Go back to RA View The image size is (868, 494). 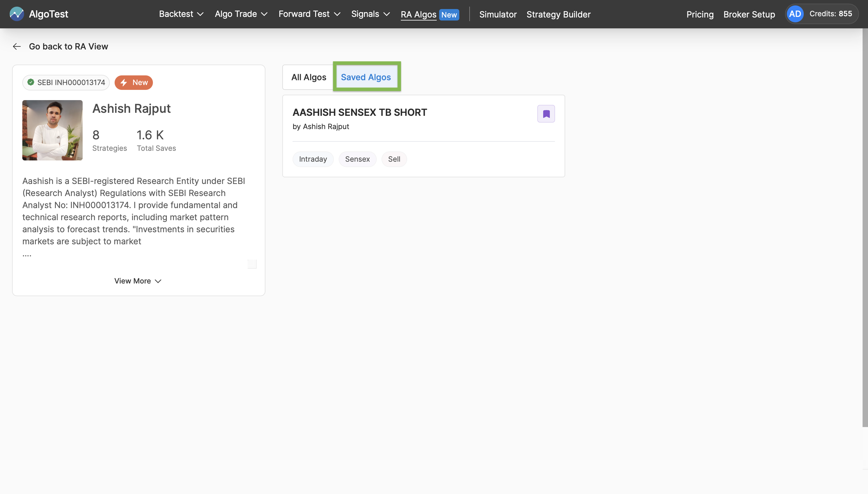tap(68, 46)
